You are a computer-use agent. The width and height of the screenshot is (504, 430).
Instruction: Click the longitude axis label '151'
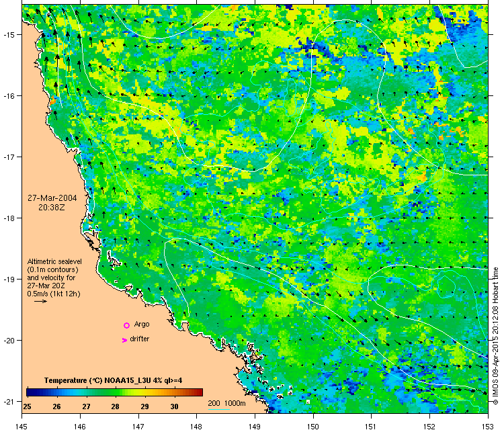(371, 427)
